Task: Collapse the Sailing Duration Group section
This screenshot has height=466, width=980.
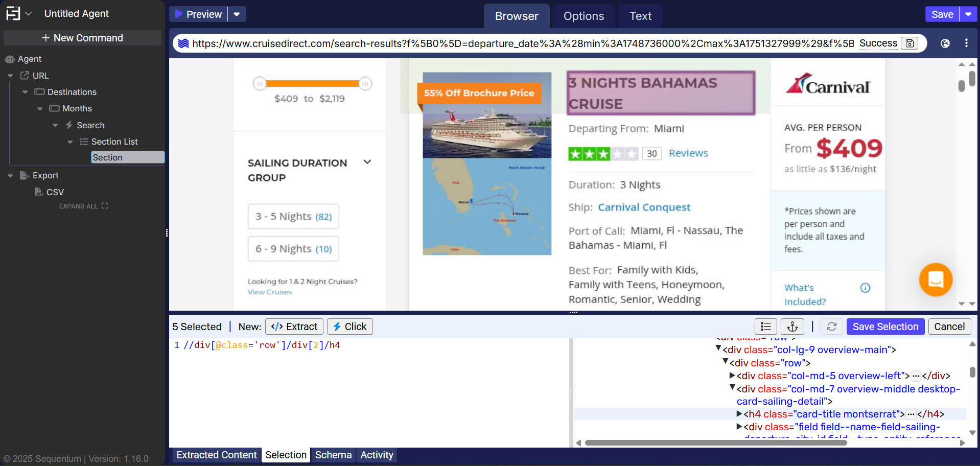Action: 367,162
